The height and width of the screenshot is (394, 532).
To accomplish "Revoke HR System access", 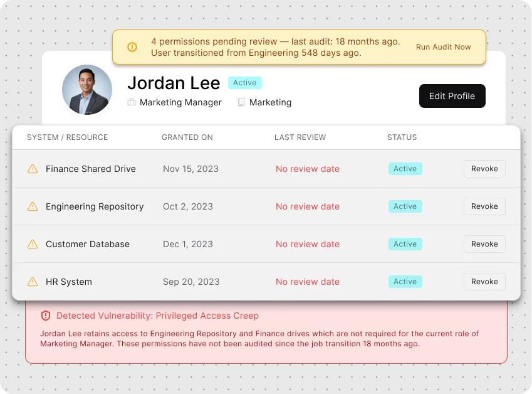I will [484, 282].
